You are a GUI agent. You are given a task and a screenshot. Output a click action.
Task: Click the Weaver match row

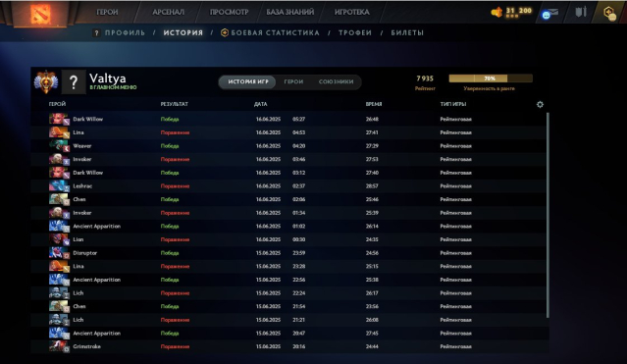tap(287, 146)
